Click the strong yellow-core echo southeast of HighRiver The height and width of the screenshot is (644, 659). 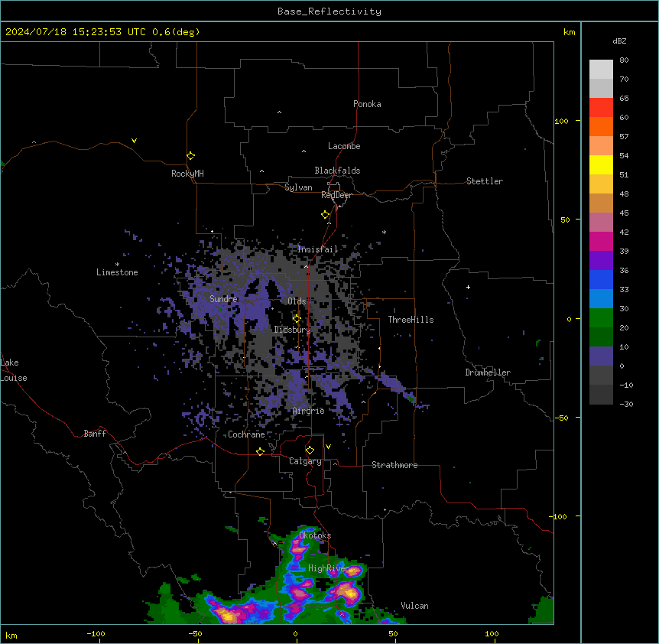349,591
